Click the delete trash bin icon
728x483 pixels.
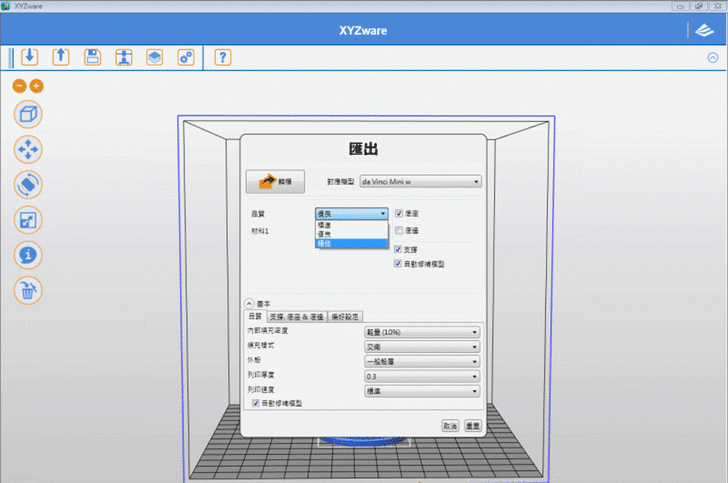[28, 291]
